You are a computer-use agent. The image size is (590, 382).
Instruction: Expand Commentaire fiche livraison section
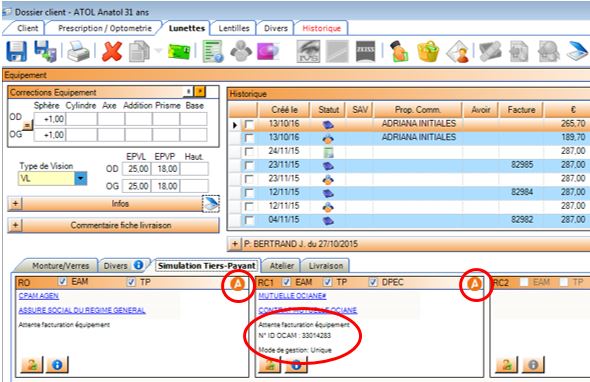coord(15,225)
